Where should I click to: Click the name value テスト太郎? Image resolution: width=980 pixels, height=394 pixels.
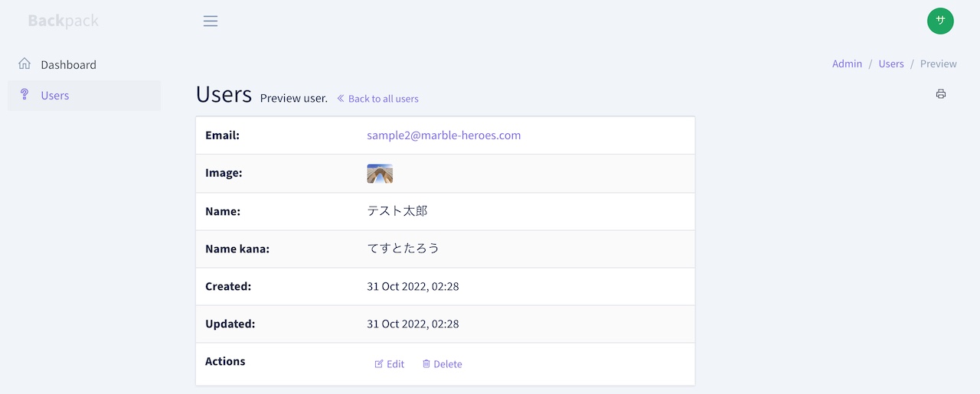click(397, 211)
